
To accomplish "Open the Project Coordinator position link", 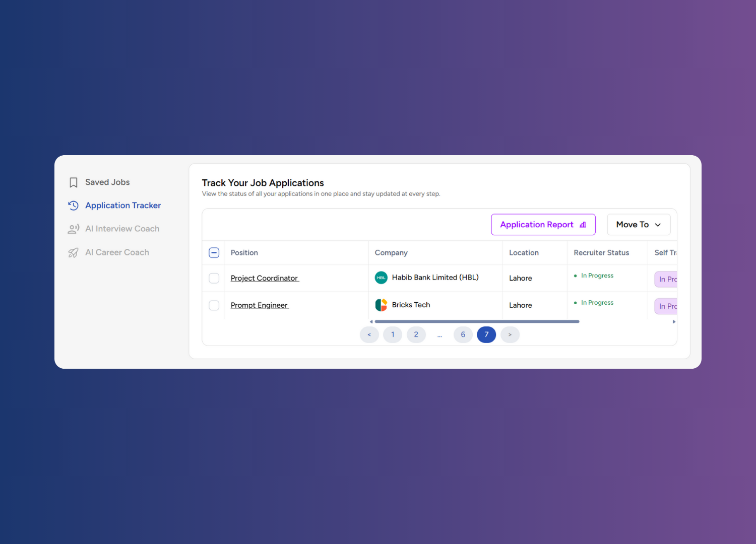I will click(x=264, y=278).
